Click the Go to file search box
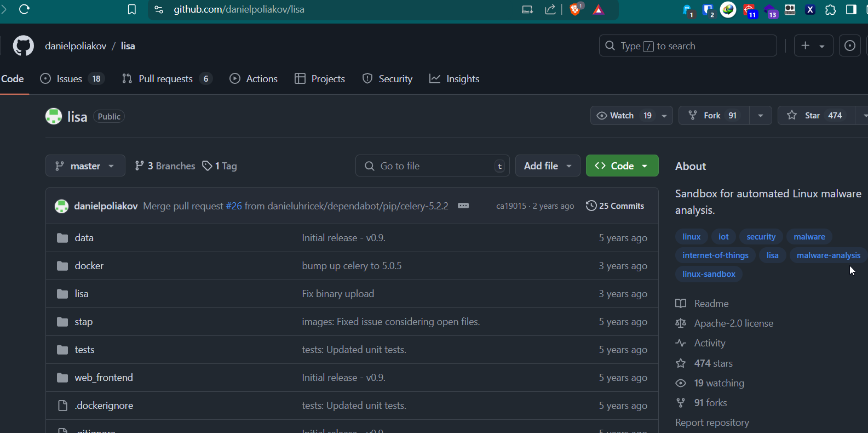Image resolution: width=868 pixels, height=433 pixels. pos(433,166)
